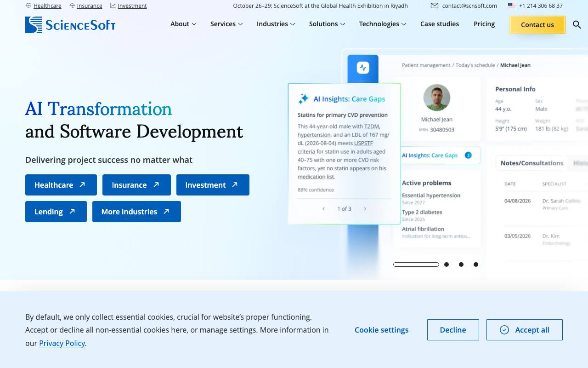Select the second carousel dot

pyautogui.click(x=447, y=264)
